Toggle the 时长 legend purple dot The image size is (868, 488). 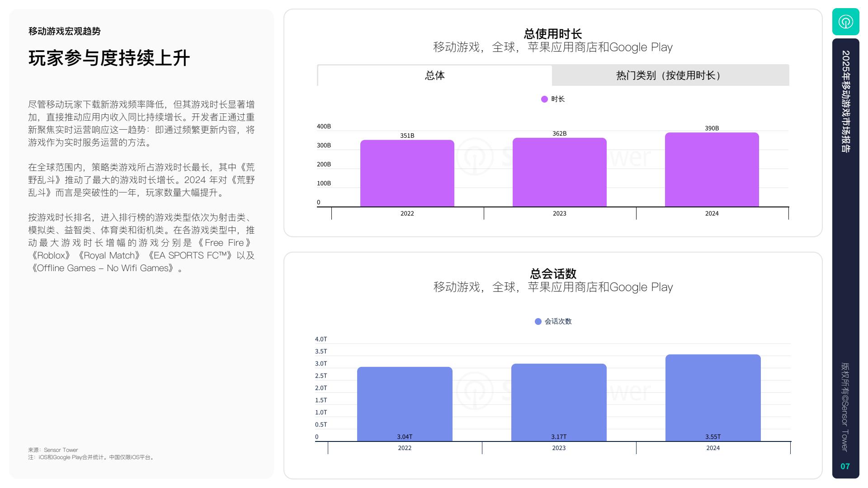(544, 99)
